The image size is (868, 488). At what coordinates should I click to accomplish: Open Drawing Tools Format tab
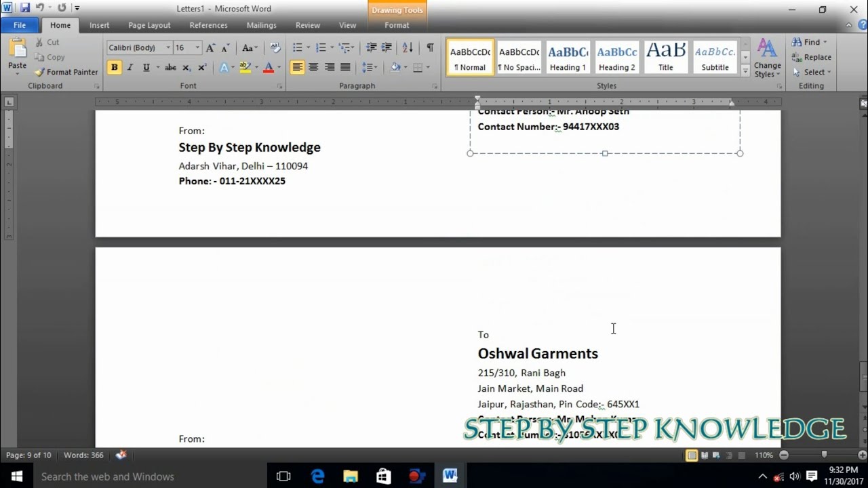coord(397,25)
